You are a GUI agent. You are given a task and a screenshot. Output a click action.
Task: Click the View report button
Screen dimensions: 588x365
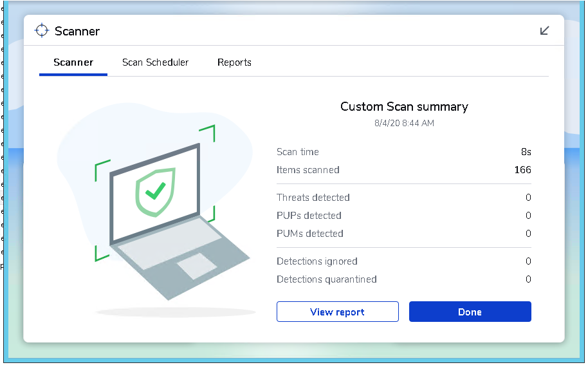tap(338, 312)
